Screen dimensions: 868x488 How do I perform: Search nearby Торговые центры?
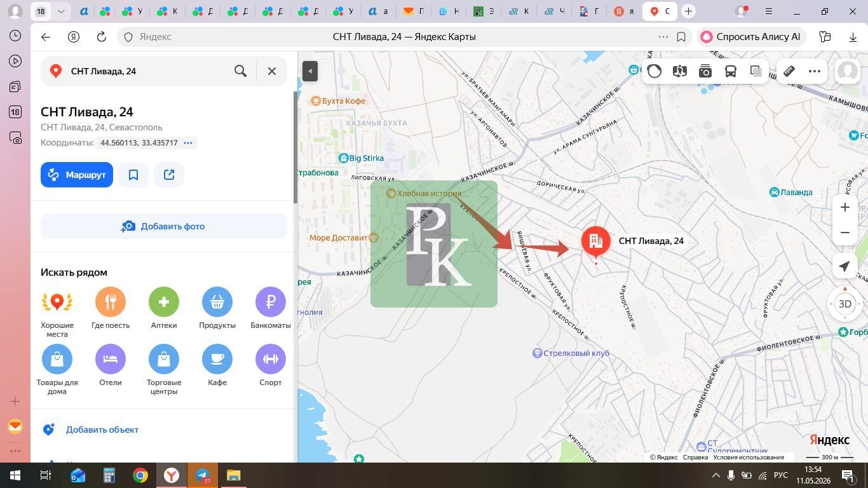pos(164,370)
